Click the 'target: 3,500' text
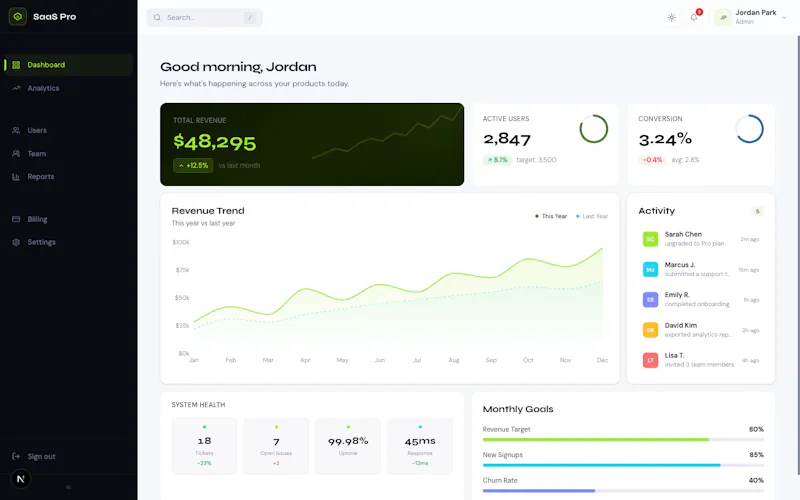800x500 pixels. 536,160
